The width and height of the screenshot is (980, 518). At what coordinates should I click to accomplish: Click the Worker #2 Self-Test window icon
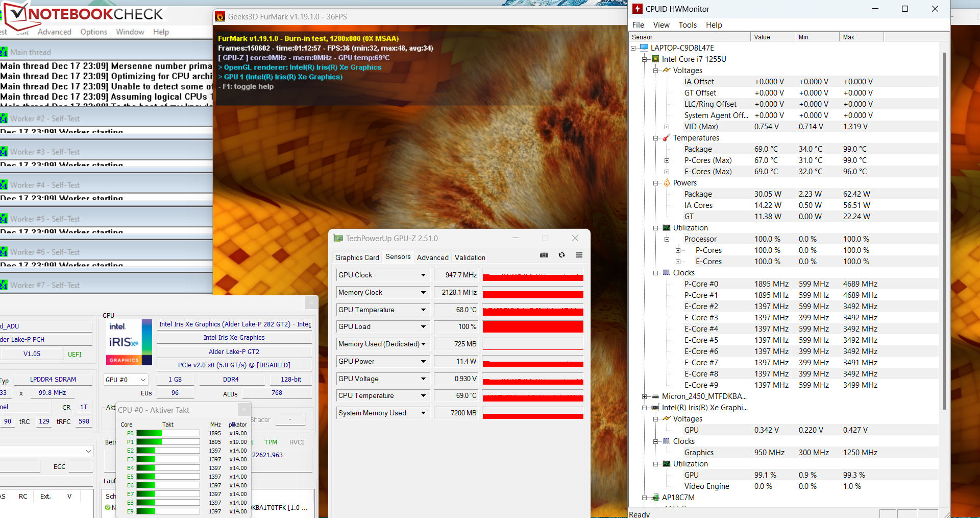click(x=4, y=119)
